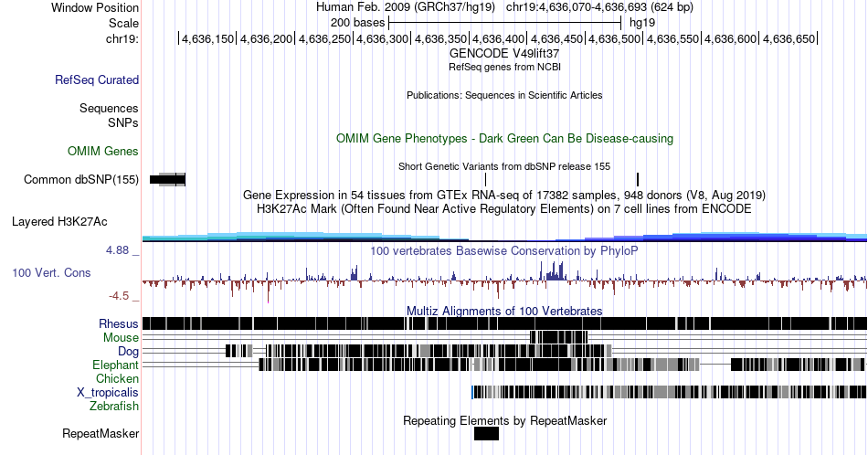Image resolution: width=868 pixels, height=455 pixels.
Task: Click the Scale label
Action: click(123, 23)
